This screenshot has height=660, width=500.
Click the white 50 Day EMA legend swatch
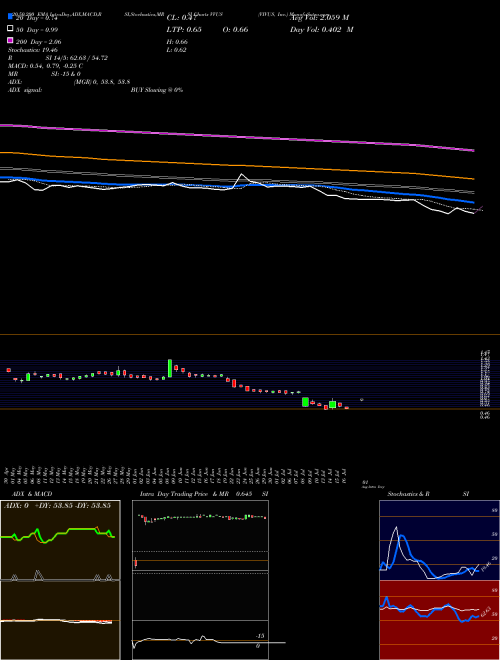coord(10,29)
